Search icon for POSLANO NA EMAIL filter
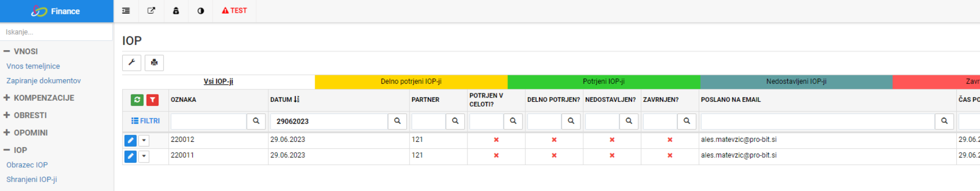 (x=945, y=121)
